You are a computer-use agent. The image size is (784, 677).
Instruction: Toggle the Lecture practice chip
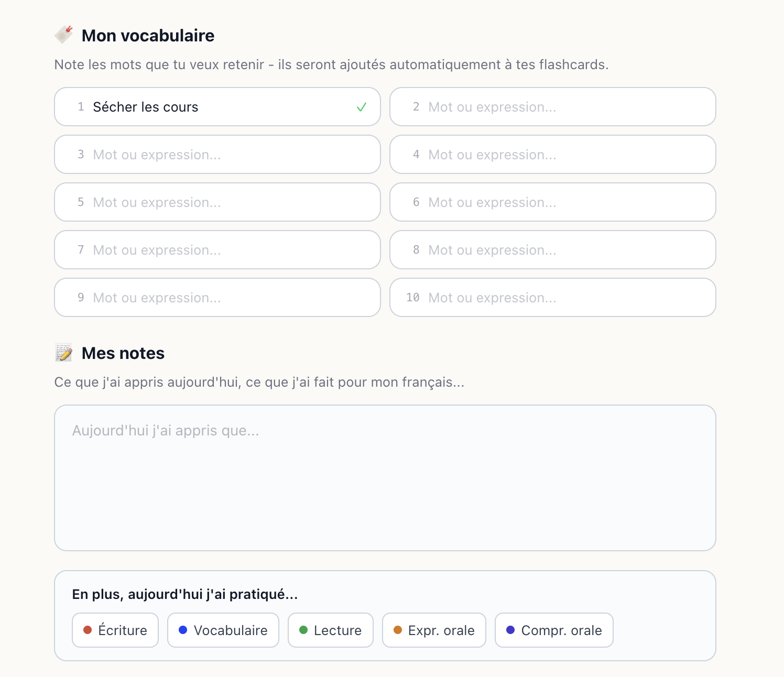(x=331, y=630)
